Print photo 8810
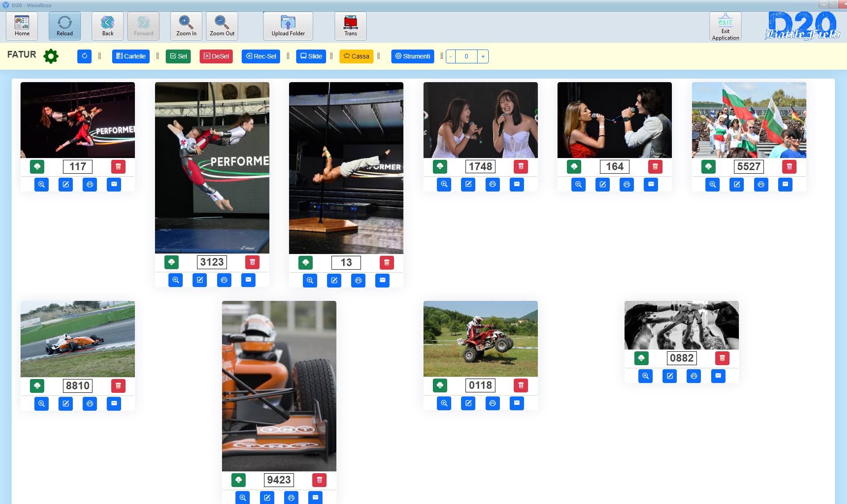The width and height of the screenshot is (847, 504). (x=90, y=404)
